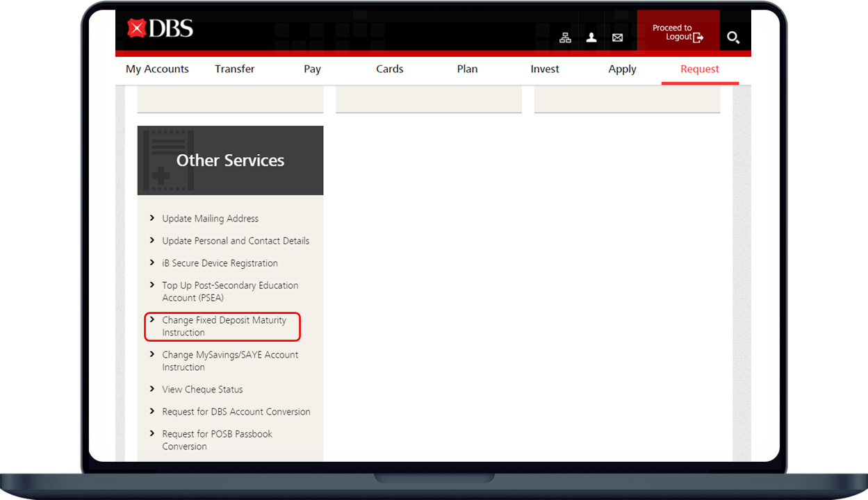Open Update Mailing Address link
The height and width of the screenshot is (500, 868).
[210, 219]
